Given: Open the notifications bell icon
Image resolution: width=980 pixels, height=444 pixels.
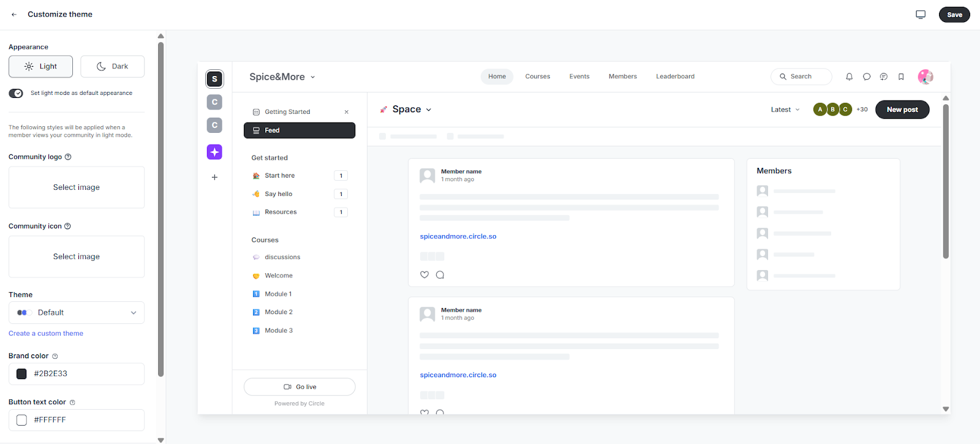Looking at the screenshot, I should pyautogui.click(x=849, y=77).
